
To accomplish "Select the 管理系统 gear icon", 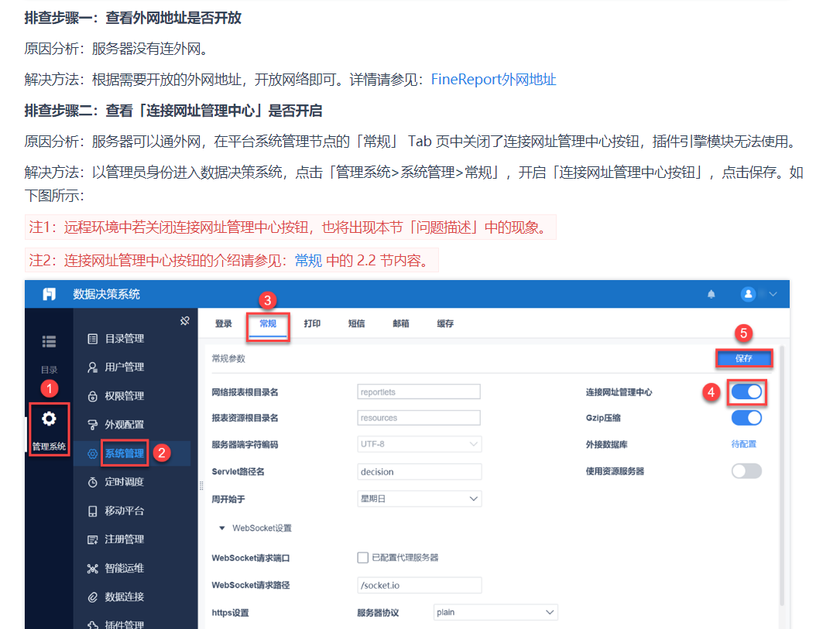I will click(x=49, y=419).
